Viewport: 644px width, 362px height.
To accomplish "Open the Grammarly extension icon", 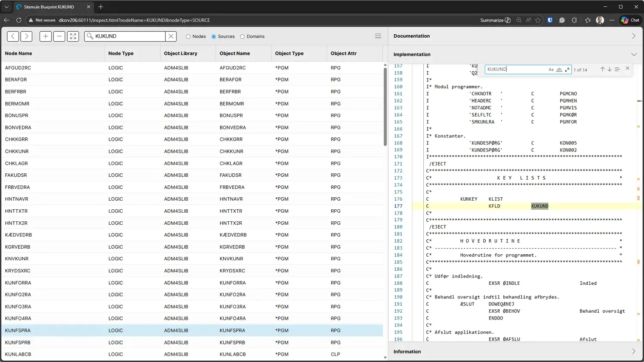I will click(562, 20).
